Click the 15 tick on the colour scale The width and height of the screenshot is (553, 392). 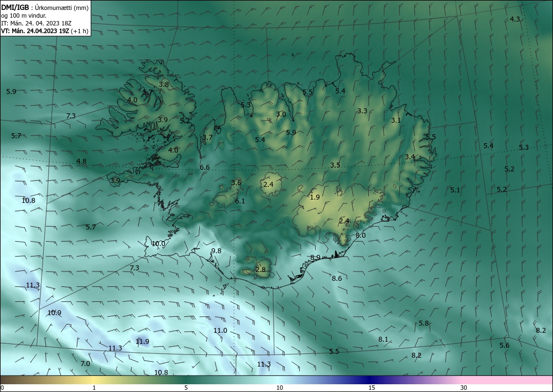[372, 388]
